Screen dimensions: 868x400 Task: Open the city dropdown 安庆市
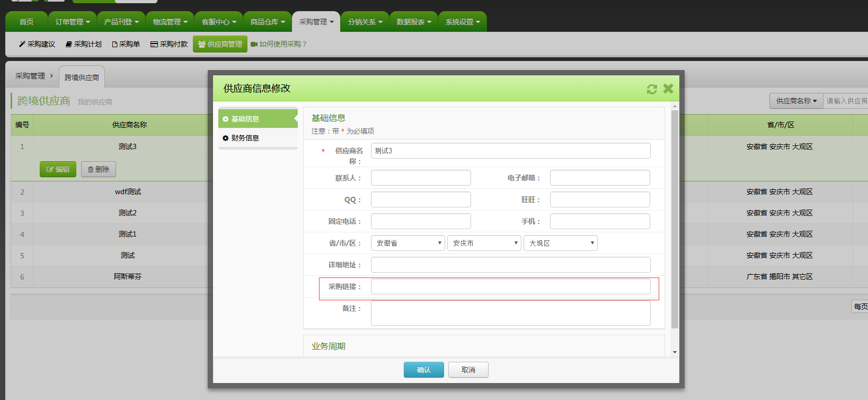(484, 243)
